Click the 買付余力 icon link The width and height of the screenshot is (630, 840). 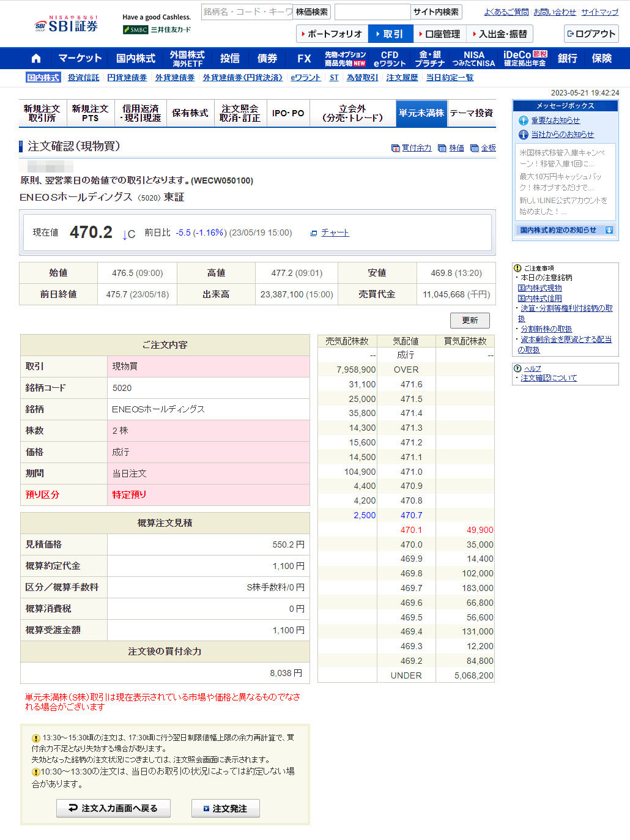point(412,148)
